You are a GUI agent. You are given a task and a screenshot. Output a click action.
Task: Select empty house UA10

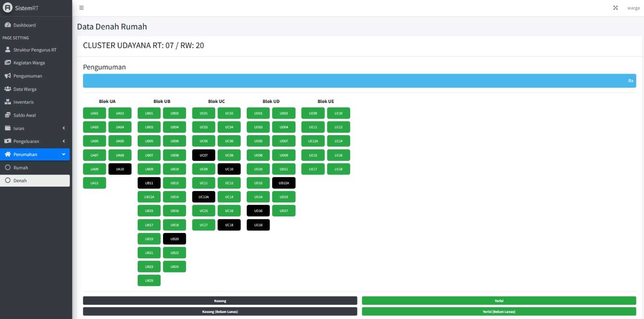coord(120,169)
